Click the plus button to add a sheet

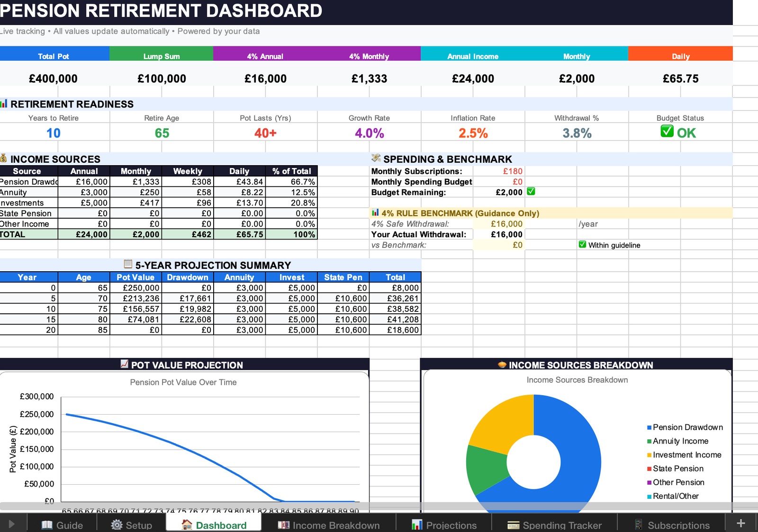[x=740, y=523]
